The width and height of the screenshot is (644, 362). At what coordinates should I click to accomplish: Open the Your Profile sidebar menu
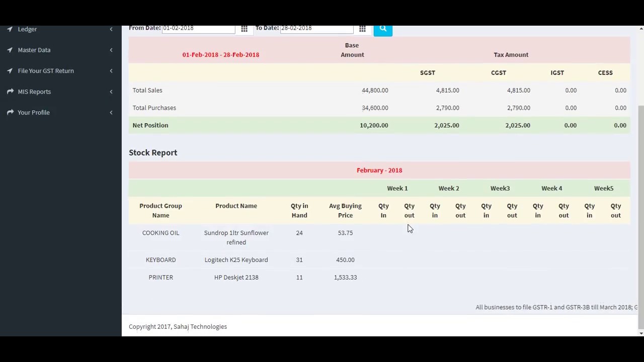point(33,113)
